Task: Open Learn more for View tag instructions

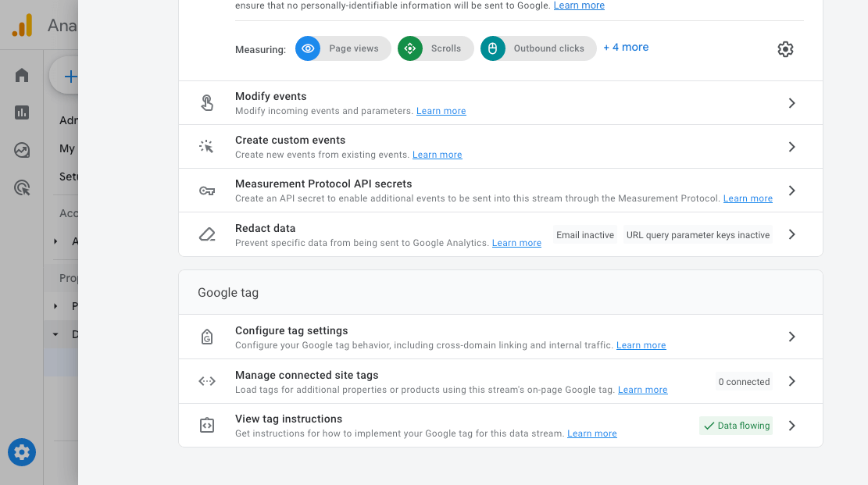Action: (x=591, y=433)
